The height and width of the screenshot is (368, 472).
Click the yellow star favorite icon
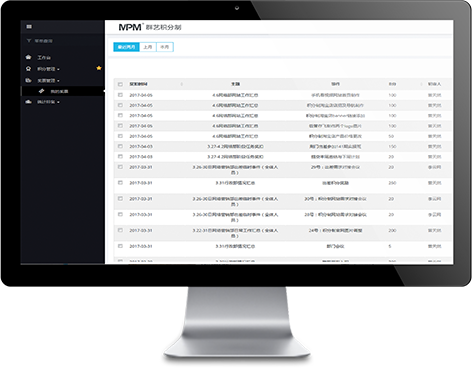tap(99, 68)
